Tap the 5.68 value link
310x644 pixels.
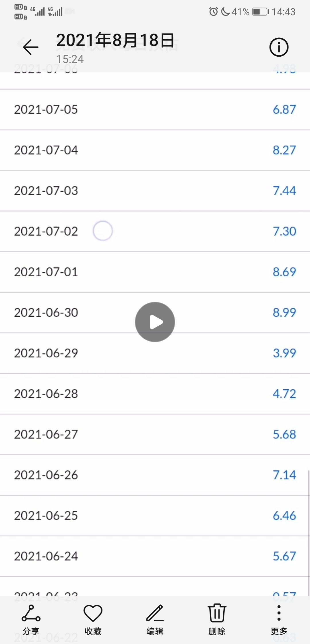pos(284,434)
